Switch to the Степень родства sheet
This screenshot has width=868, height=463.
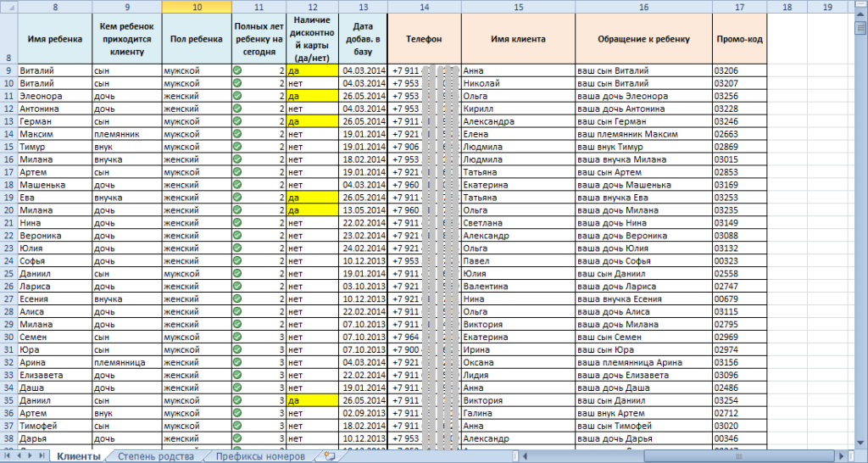[155, 456]
